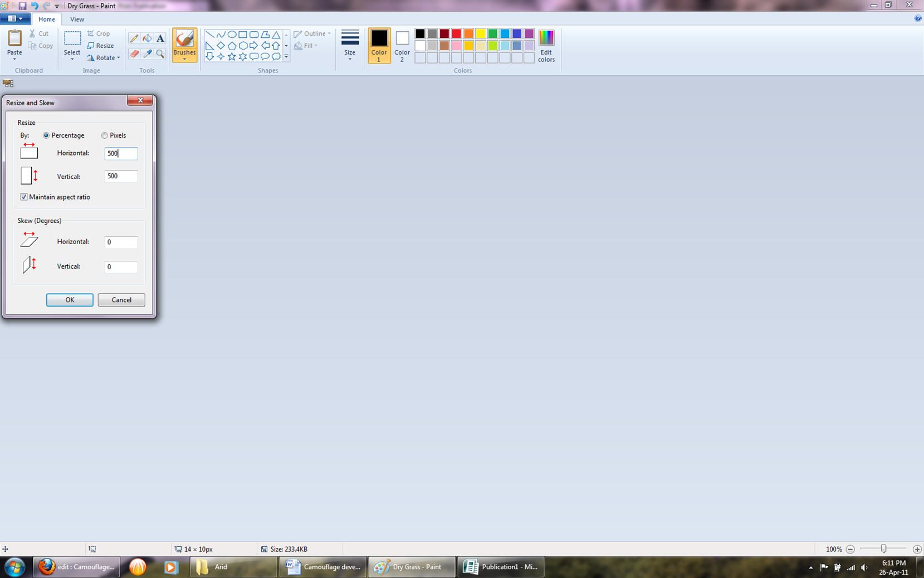Click the Undo arrow in title bar
This screenshot has width=924, height=578.
[35, 6]
